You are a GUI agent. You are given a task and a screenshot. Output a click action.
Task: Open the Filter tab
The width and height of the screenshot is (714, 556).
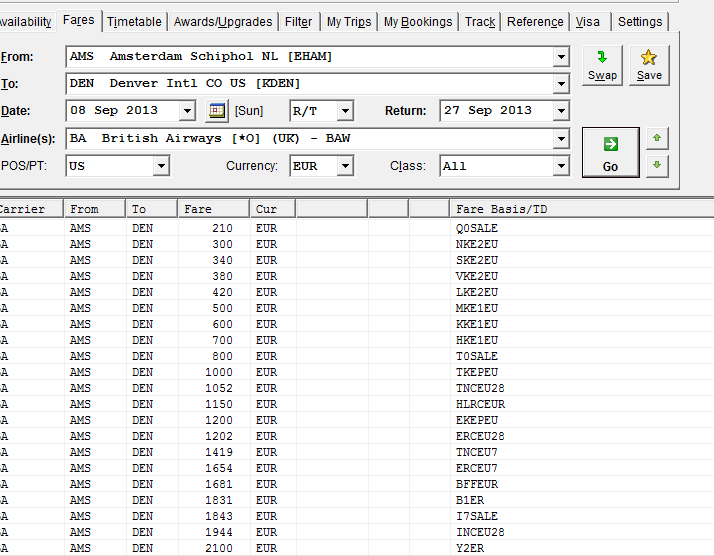point(298,22)
